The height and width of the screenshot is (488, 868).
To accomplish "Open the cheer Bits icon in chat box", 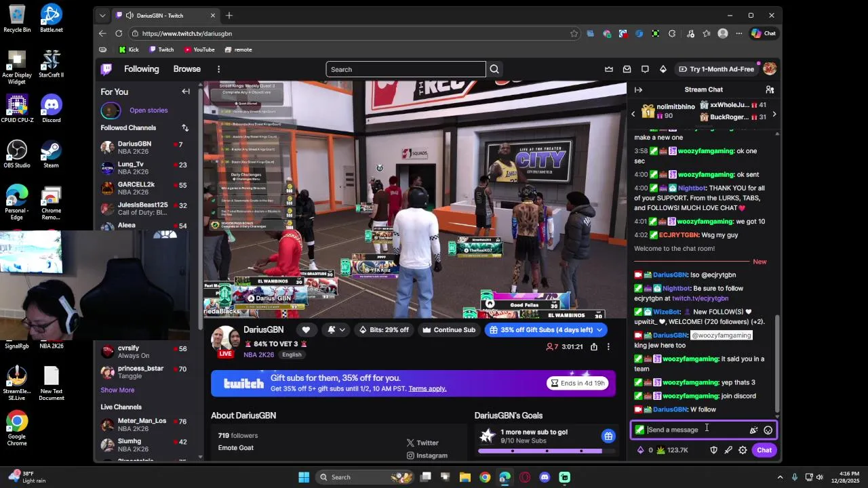I will 753,430.
